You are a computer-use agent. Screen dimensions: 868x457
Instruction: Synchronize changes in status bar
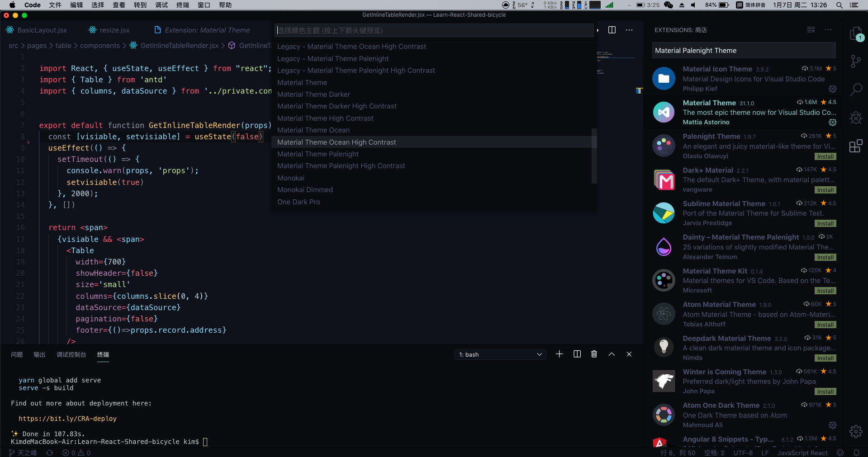[50, 453]
